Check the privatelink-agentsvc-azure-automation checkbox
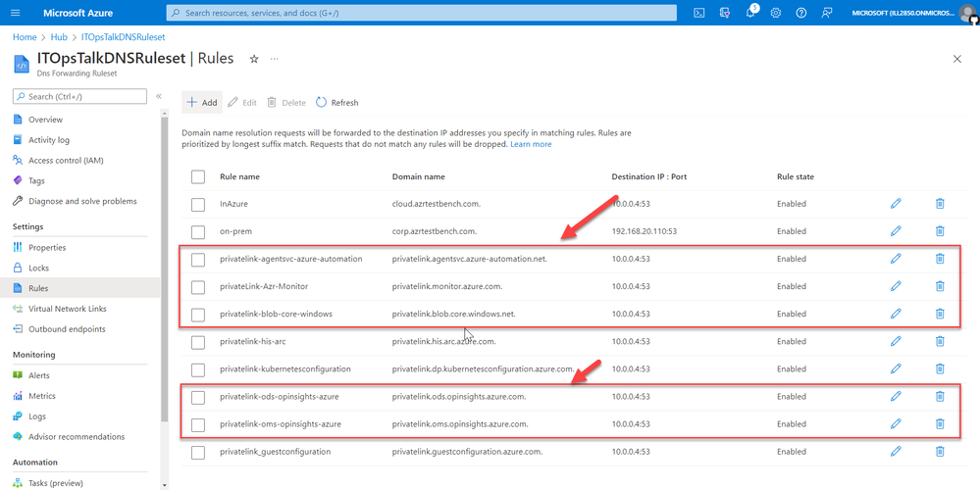980x490 pixels. click(198, 260)
